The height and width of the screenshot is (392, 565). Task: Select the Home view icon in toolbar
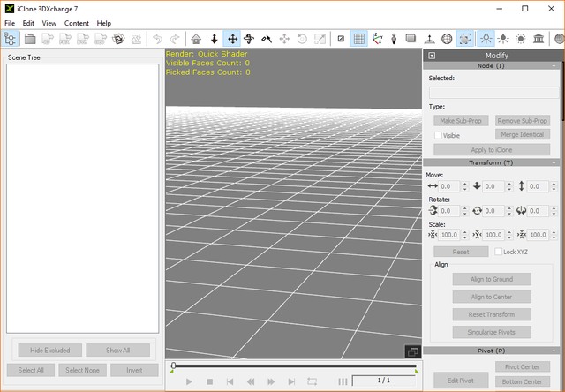tap(196, 39)
